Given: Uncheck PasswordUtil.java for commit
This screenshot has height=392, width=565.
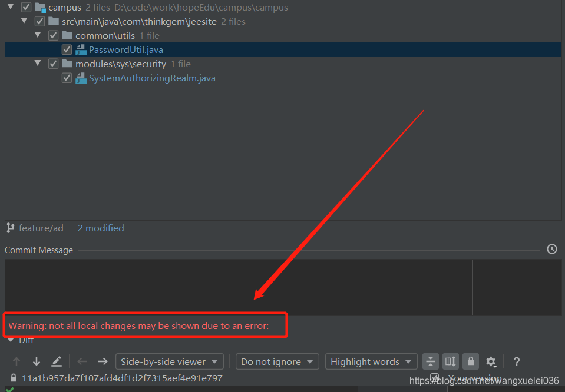Looking at the screenshot, I should 67,49.
